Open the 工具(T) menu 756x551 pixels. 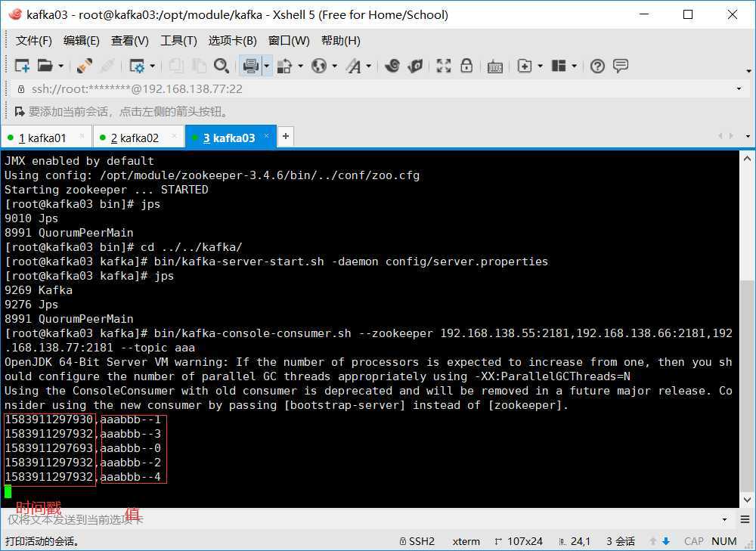pyautogui.click(x=178, y=41)
